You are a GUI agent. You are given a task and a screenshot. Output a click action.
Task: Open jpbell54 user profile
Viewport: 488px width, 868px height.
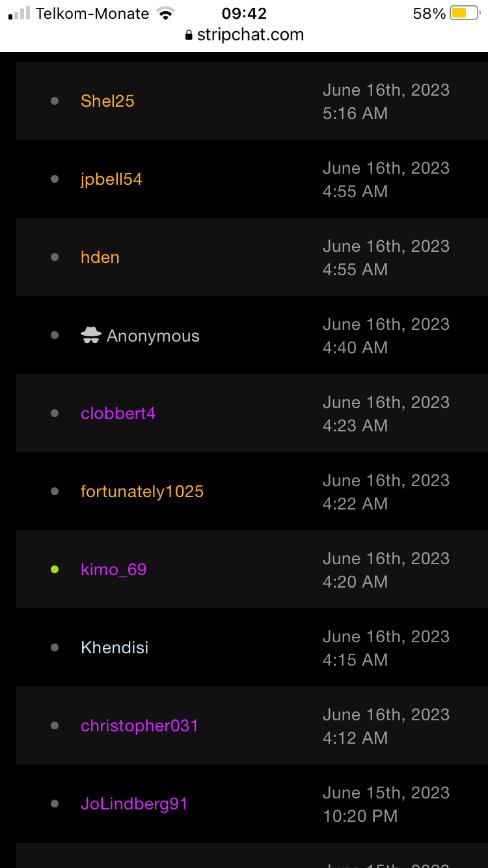(111, 179)
